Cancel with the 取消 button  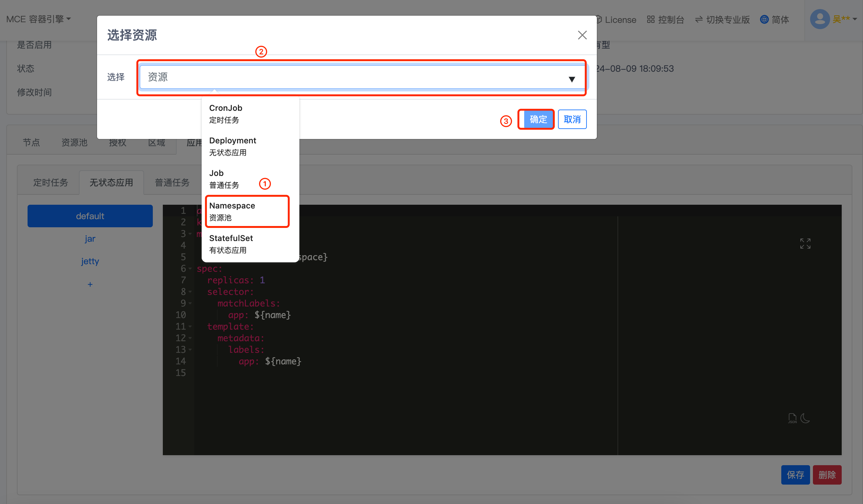pyautogui.click(x=572, y=119)
